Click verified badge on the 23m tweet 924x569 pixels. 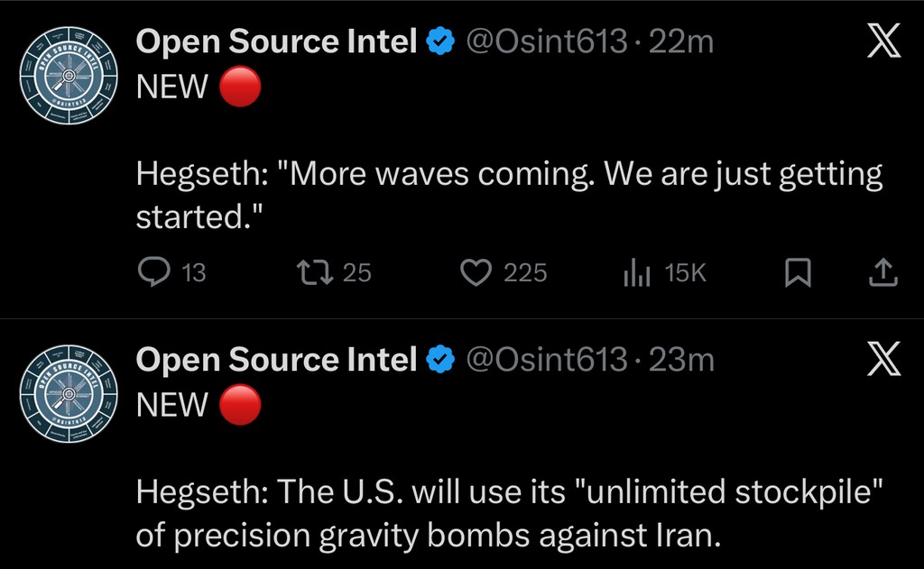click(440, 361)
